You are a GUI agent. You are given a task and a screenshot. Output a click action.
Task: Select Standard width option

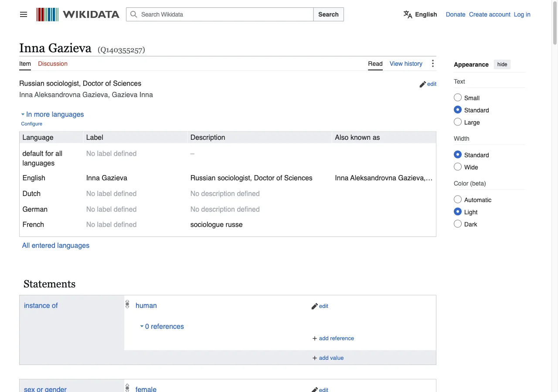click(x=458, y=155)
